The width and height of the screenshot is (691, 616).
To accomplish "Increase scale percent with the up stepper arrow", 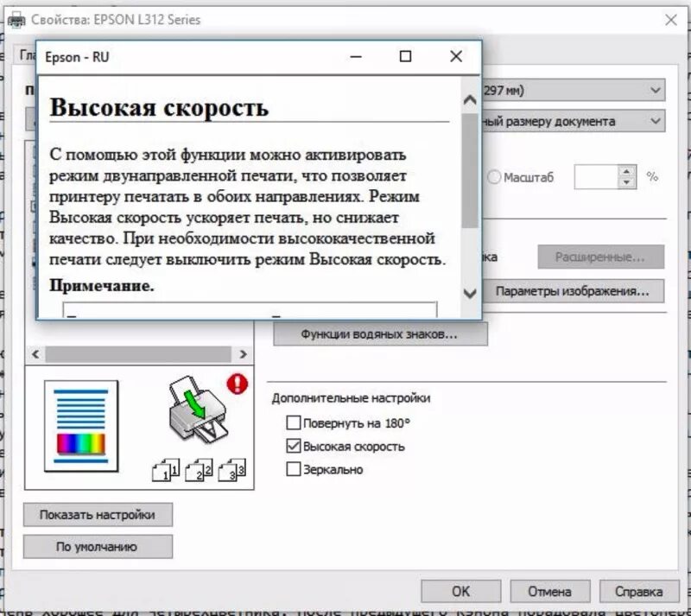I will [x=627, y=171].
